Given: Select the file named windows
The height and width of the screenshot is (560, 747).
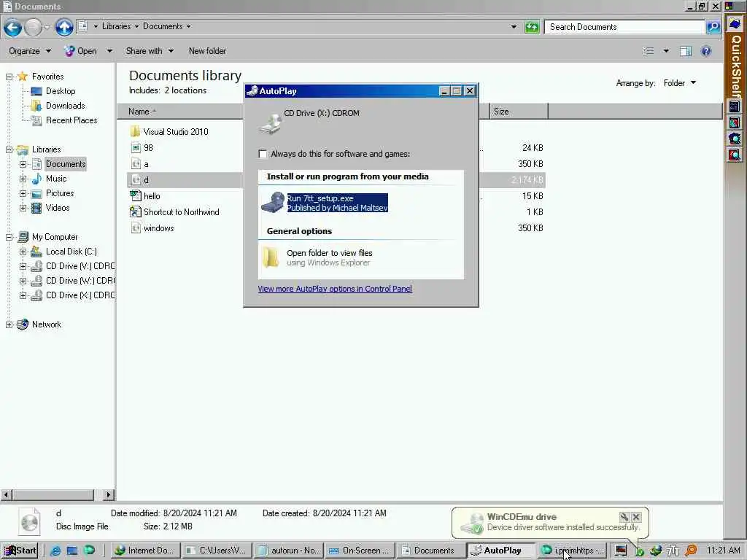Looking at the screenshot, I should click(158, 228).
